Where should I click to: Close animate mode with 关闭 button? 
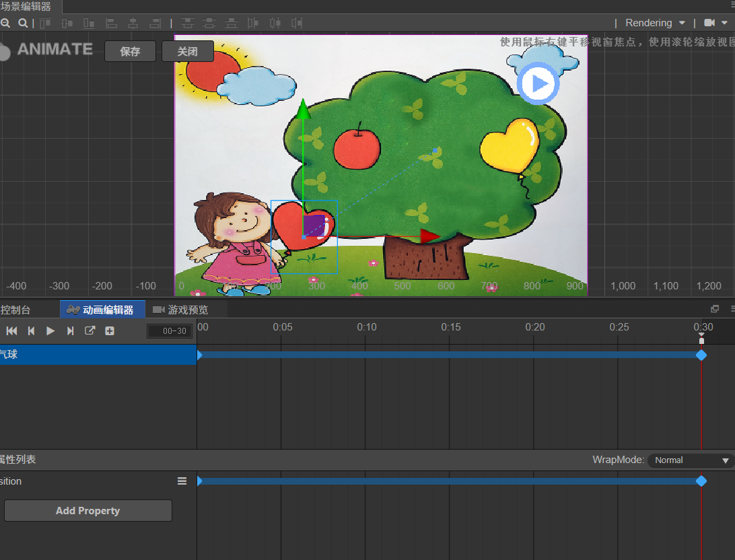(x=188, y=52)
